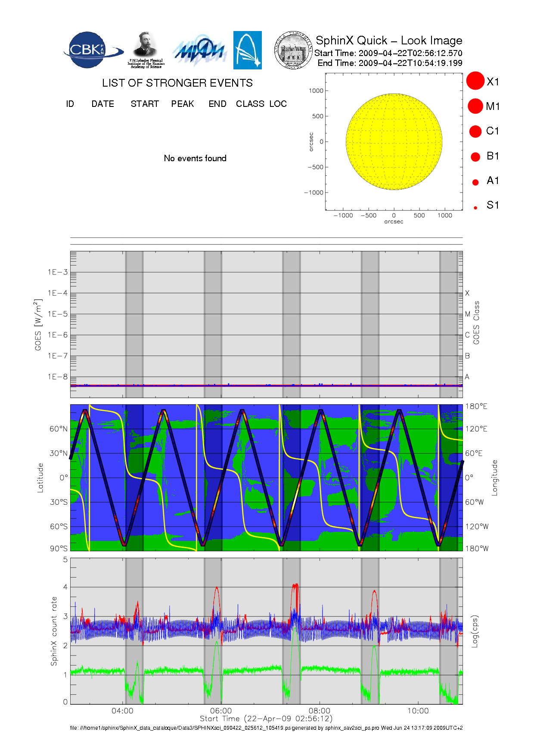
Task: Click the PEAK column header
Action: [183, 104]
